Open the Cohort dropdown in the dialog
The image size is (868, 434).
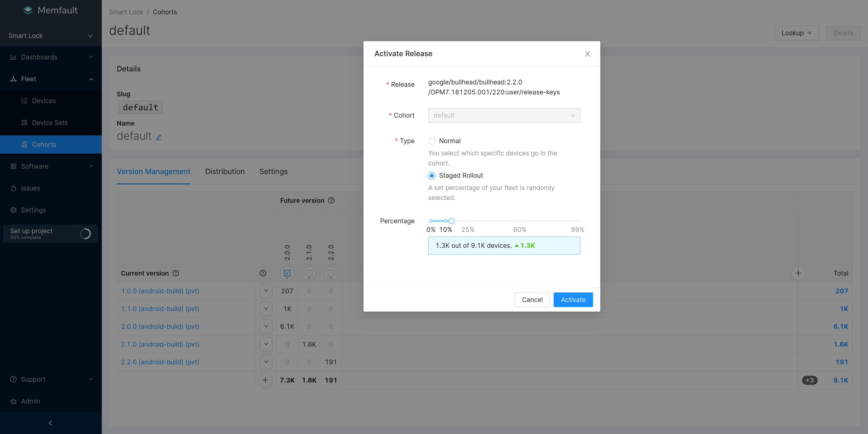(x=504, y=116)
